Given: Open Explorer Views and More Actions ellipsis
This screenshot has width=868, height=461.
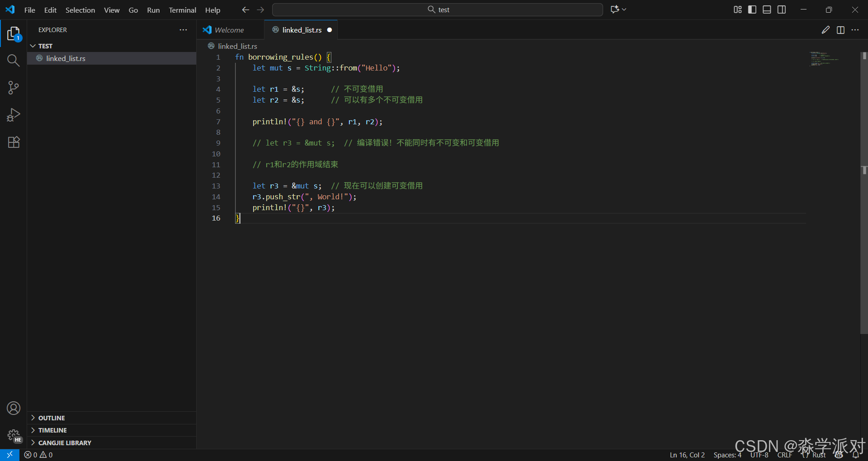Looking at the screenshot, I should pyautogui.click(x=183, y=30).
